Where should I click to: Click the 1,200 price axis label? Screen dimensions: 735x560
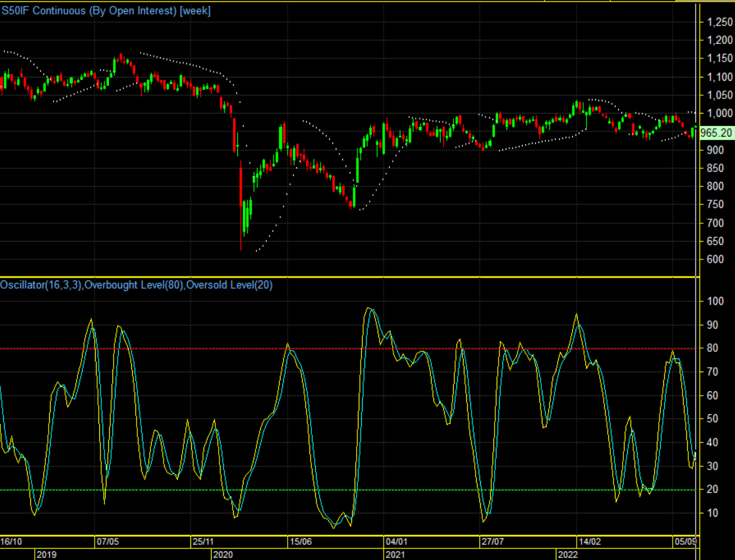click(719, 40)
